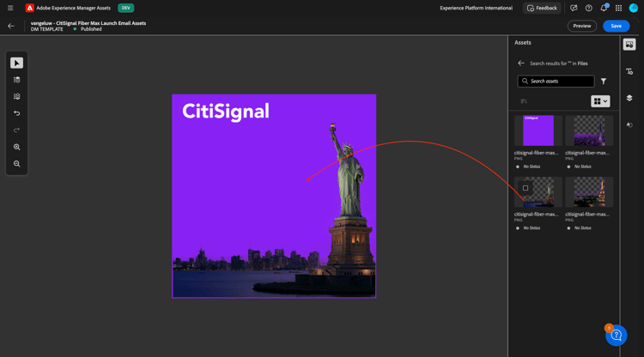The height and width of the screenshot is (357, 644).
Task: Activate the Select arrow tool
Action: click(x=17, y=63)
